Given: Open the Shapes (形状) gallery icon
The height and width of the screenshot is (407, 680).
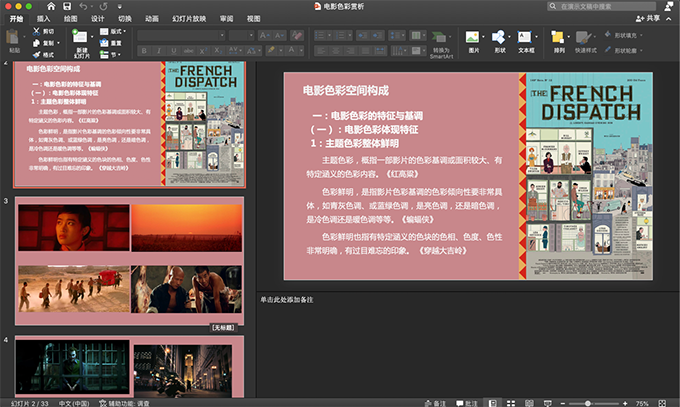Looking at the screenshot, I should 498,37.
